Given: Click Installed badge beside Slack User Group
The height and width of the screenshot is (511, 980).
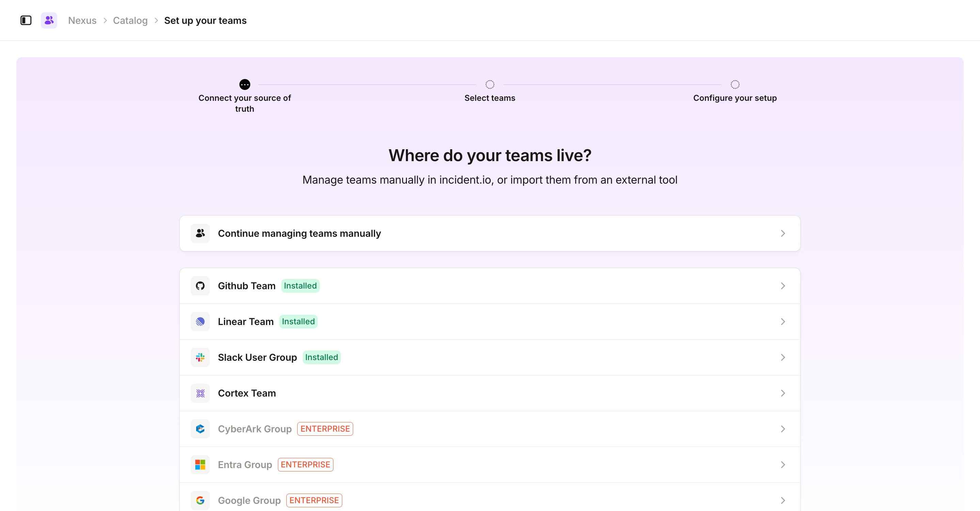Looking at the screenshot, I should point(321,357).
